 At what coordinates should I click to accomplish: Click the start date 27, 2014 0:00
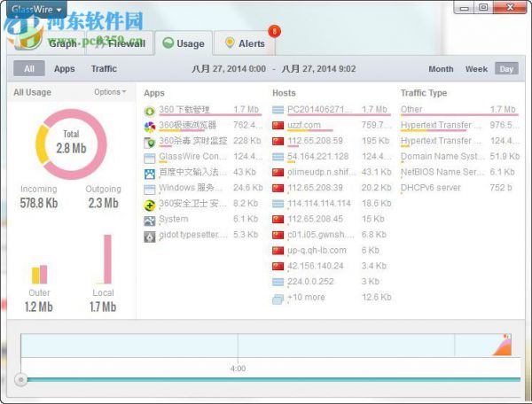coord(229,69)
